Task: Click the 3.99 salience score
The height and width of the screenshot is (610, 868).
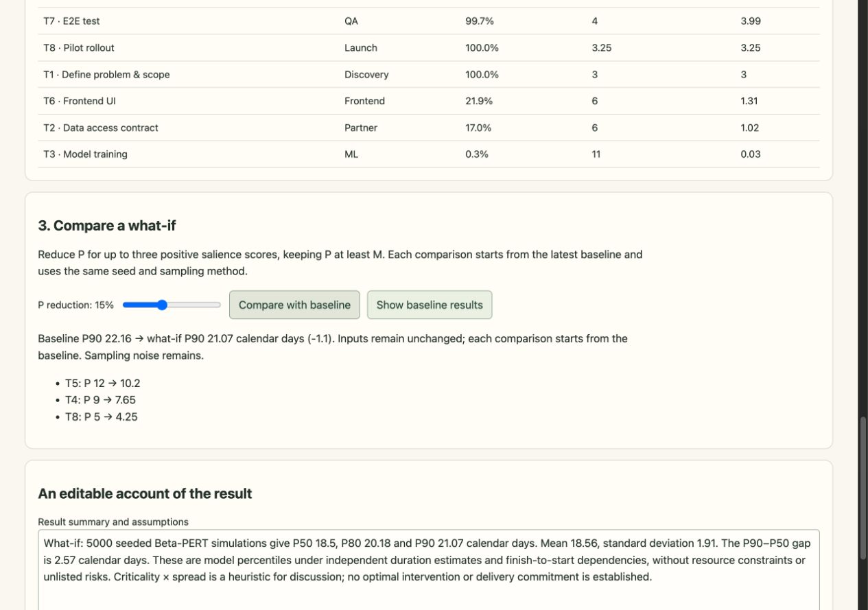Action: 751,21
